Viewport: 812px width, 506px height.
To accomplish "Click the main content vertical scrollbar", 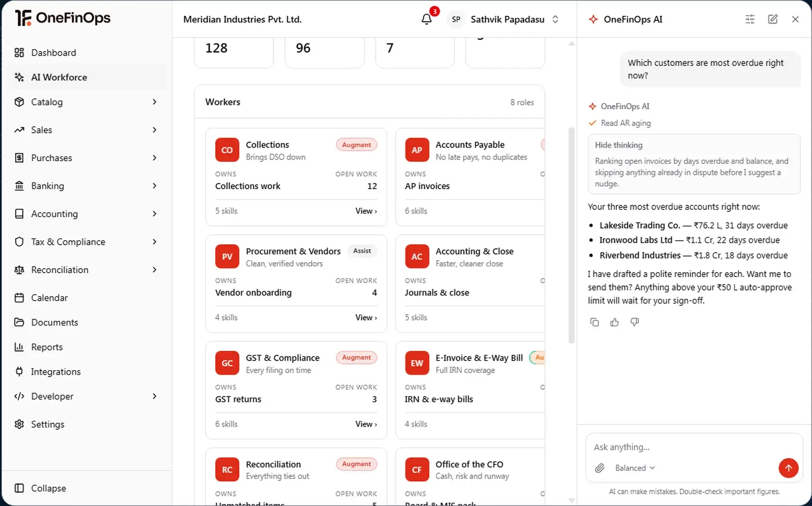I will [571, 236].
